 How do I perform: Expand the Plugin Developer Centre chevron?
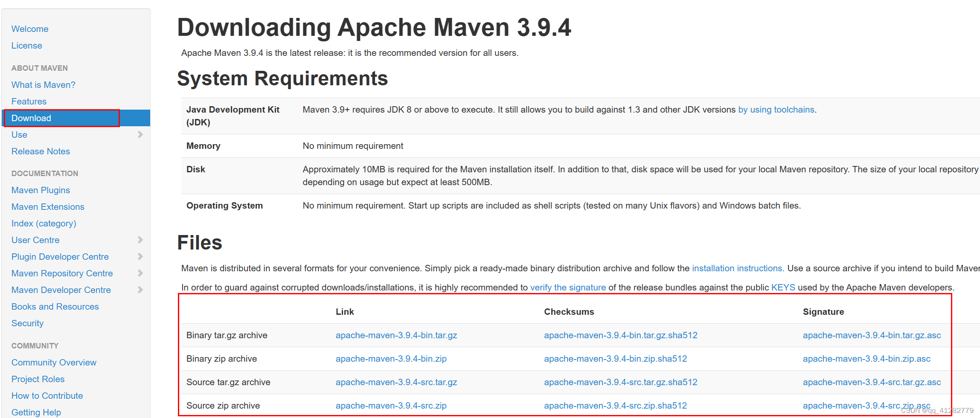point(140,256)
